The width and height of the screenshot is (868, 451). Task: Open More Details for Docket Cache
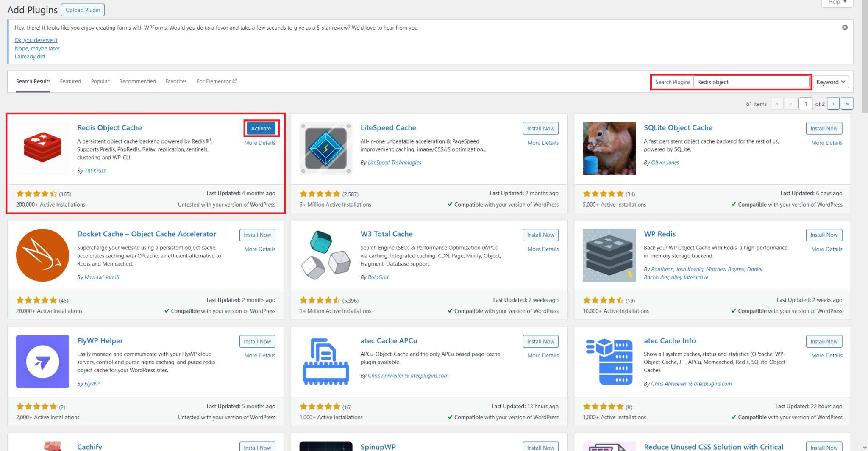[x=260, y=249]
